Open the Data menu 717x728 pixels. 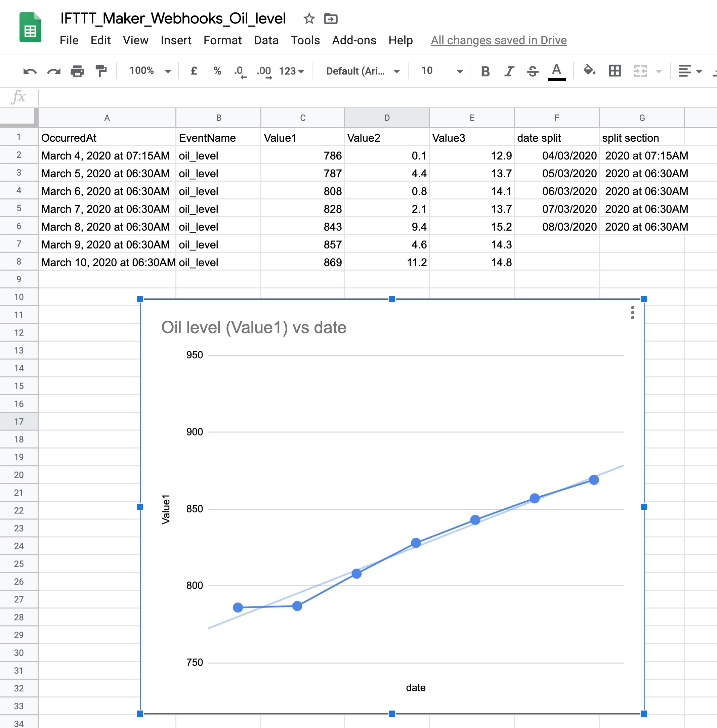(x=266, y=40)
